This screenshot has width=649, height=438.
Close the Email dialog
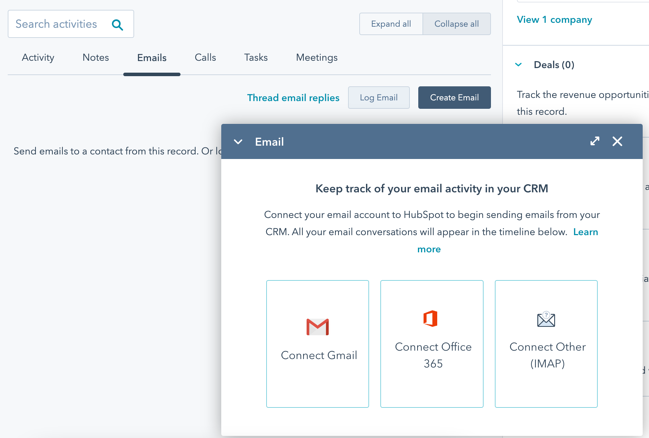617,141
